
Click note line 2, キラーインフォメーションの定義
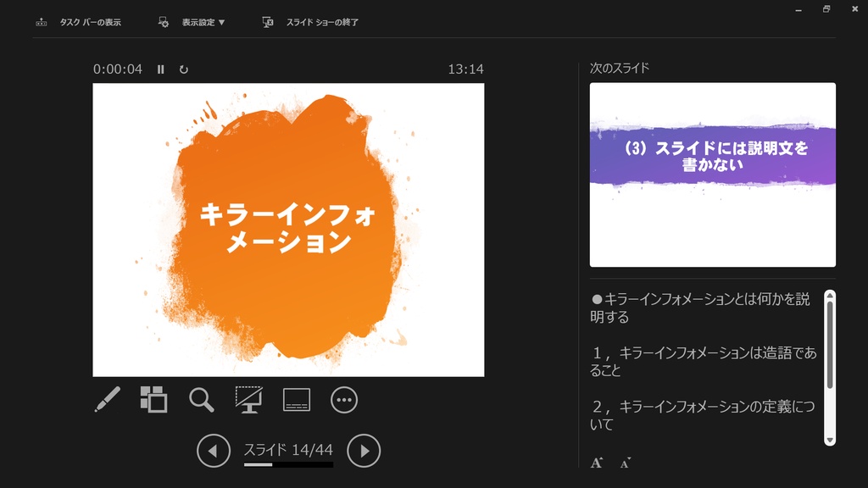tap(703, 415)
